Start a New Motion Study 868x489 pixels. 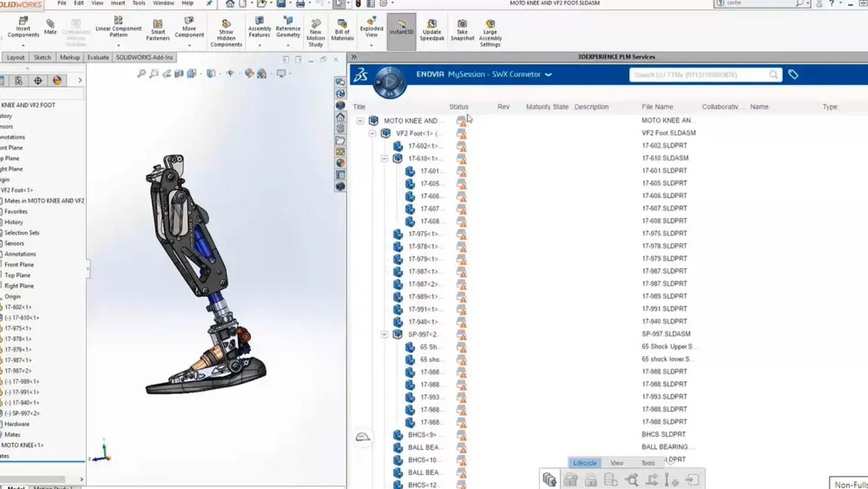pyautogui.click(x=316, y=33)
